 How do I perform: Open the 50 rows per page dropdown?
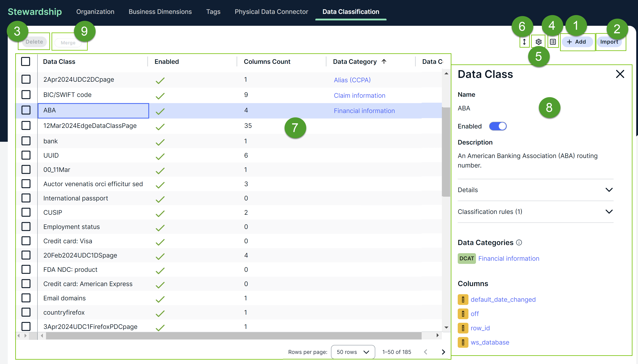353,352
